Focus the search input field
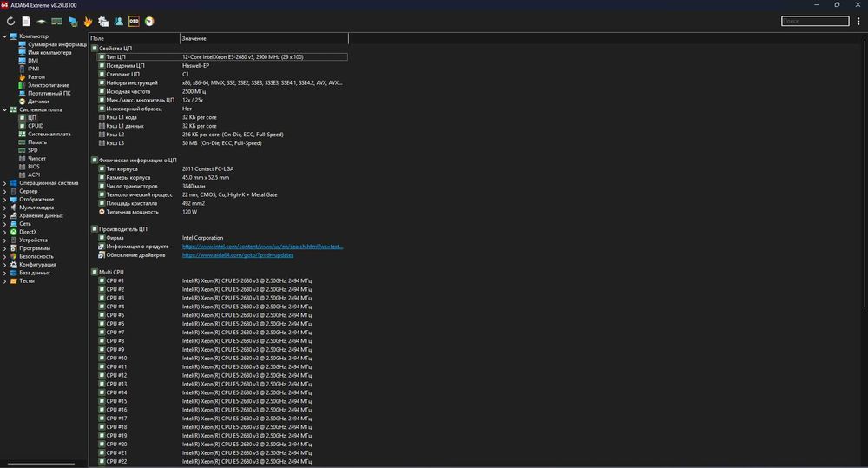This screenshot has width=868, height=468. 815,21
